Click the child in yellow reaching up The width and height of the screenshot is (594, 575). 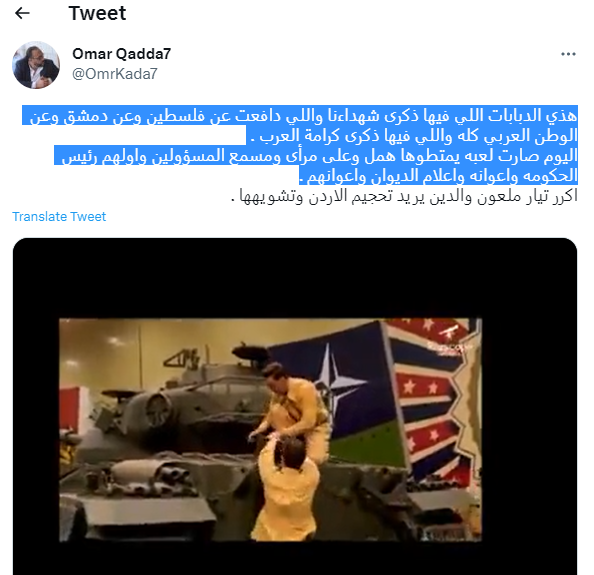(x=285, y=491)
